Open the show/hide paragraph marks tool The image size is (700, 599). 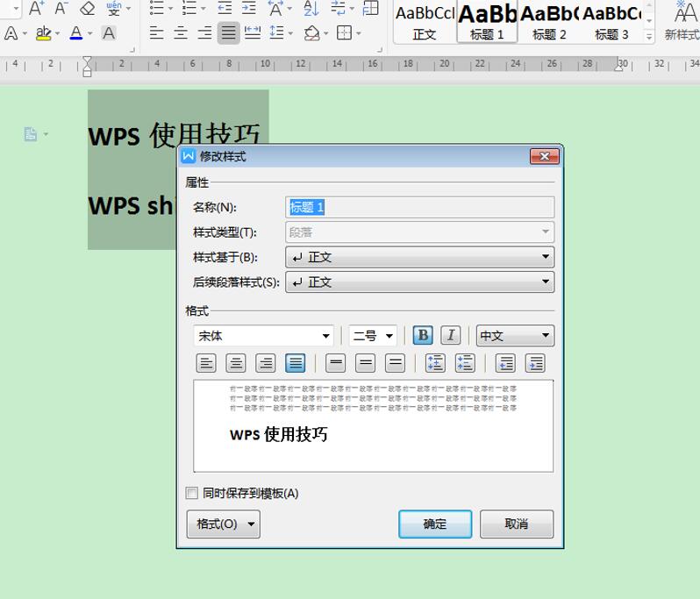tap(338, 8)
